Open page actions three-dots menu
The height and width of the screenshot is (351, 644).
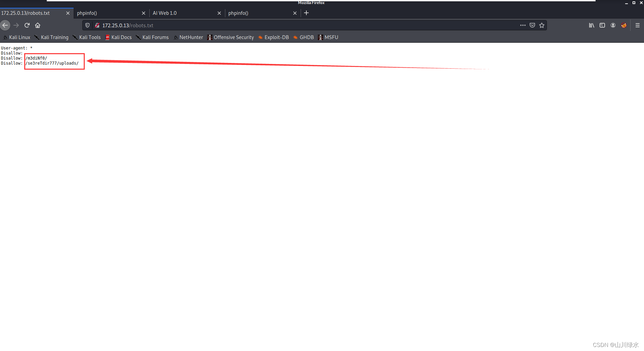[523, 25]
